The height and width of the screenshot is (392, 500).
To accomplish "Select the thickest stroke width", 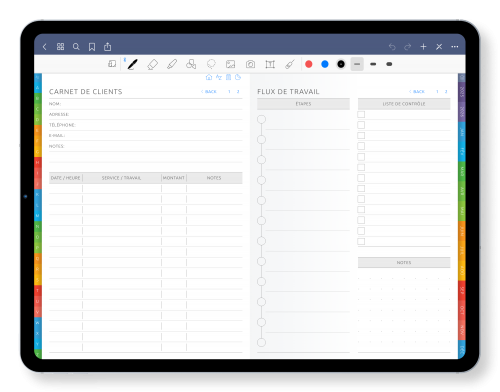I will (x=389, y=64).
